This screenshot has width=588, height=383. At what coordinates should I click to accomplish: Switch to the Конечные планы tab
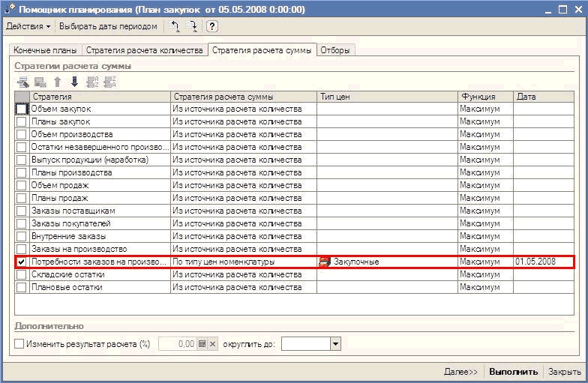tap(44, 50)
